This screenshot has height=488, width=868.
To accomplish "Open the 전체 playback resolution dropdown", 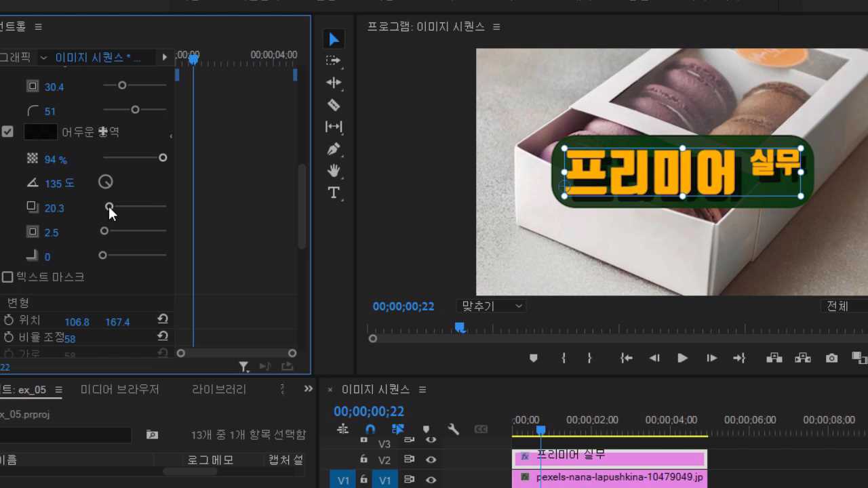I will point(844,306).
